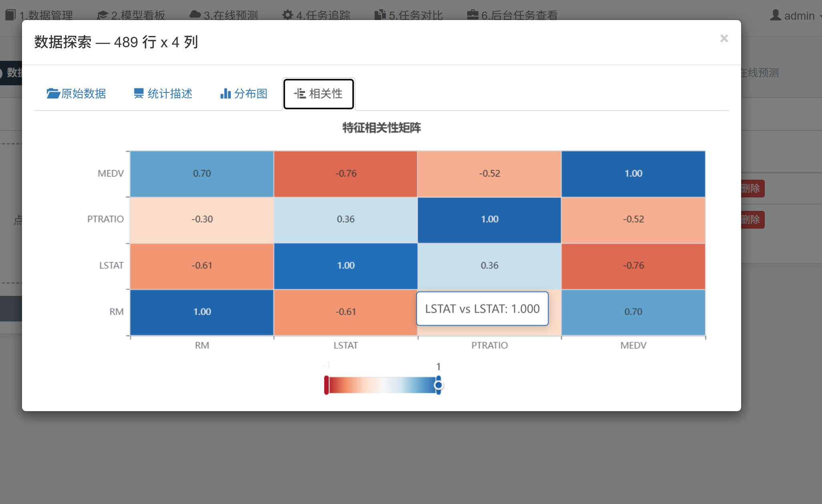
Task: Click the LSTAT row RM cell -0.61
Action: point(202,266)
